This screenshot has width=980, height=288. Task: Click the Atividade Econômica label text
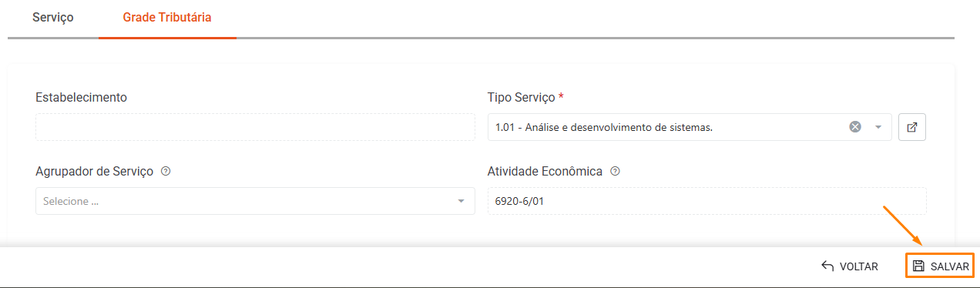[545, 171]
